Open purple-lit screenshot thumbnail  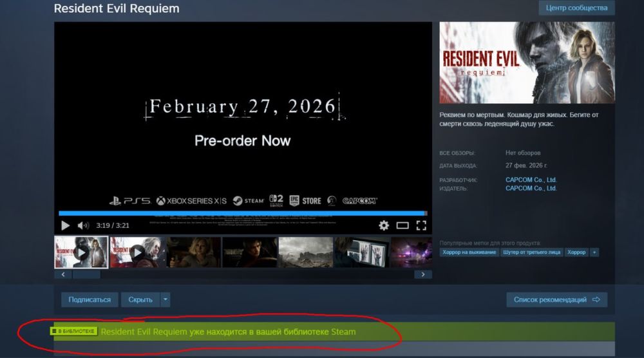click(x=411, y=252)
